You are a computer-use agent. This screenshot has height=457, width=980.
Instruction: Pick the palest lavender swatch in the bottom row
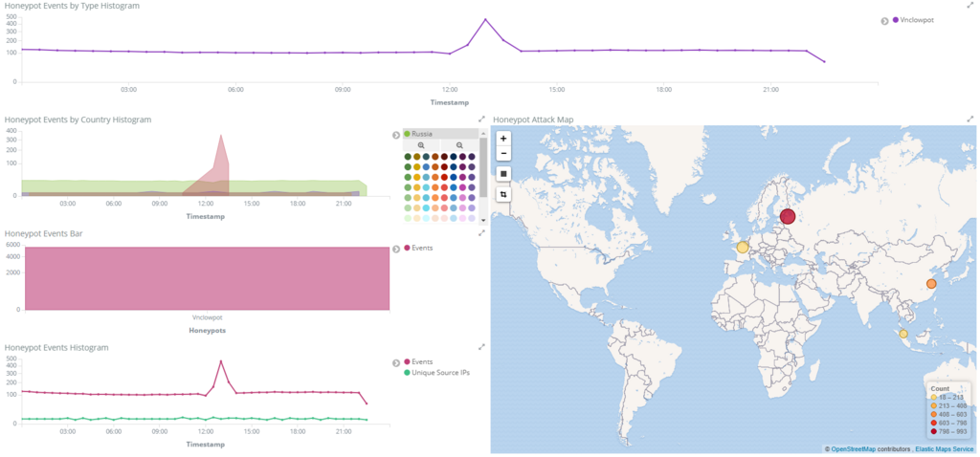[471, 218]
